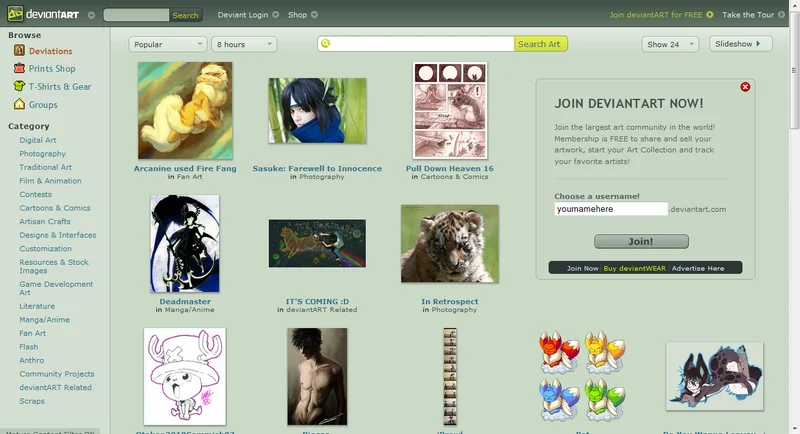Open the Popular sort dropdown
Viewport: 800px width, 434px height.
[x=167, y=44]
